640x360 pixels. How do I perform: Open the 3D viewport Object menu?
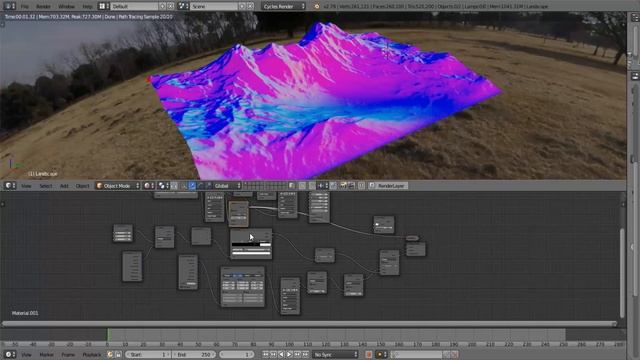tap(82, 186)
